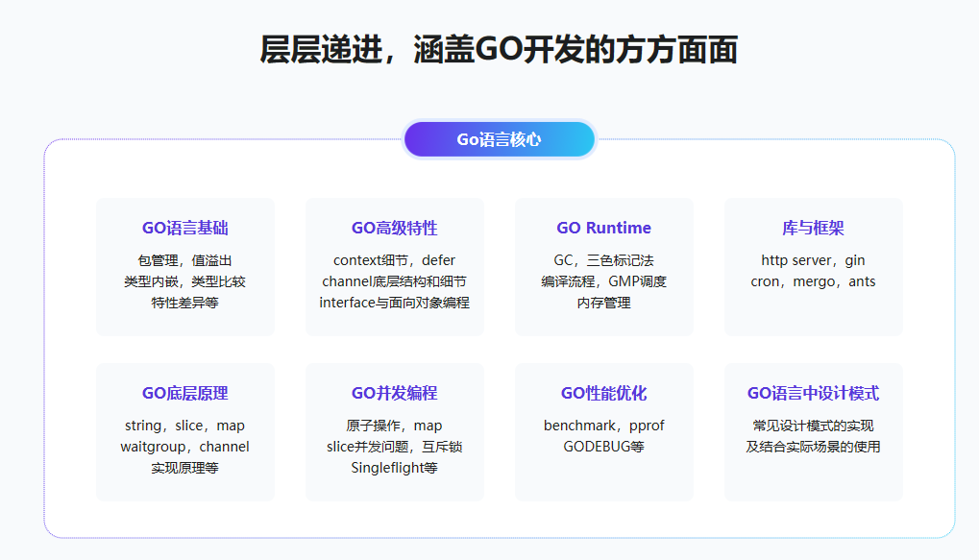Click the text 原子操作，map
This screenshot has height=560, width=979.
coord(395,426)
